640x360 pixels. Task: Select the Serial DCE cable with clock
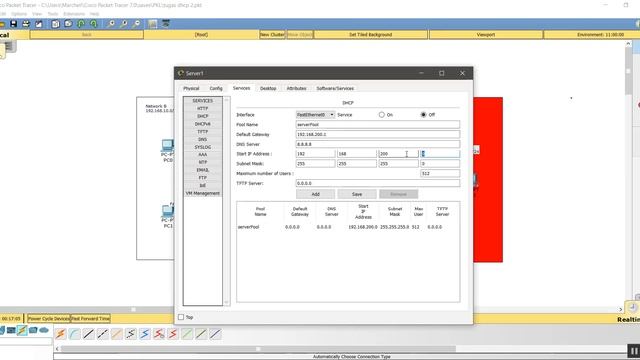tap(159, 334)
